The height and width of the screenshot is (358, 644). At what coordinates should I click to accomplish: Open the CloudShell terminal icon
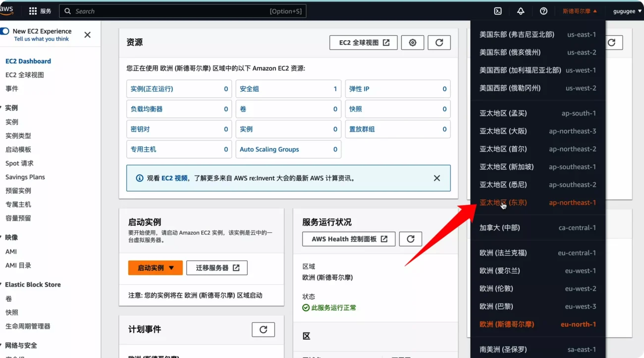click(x=497, y=11)
